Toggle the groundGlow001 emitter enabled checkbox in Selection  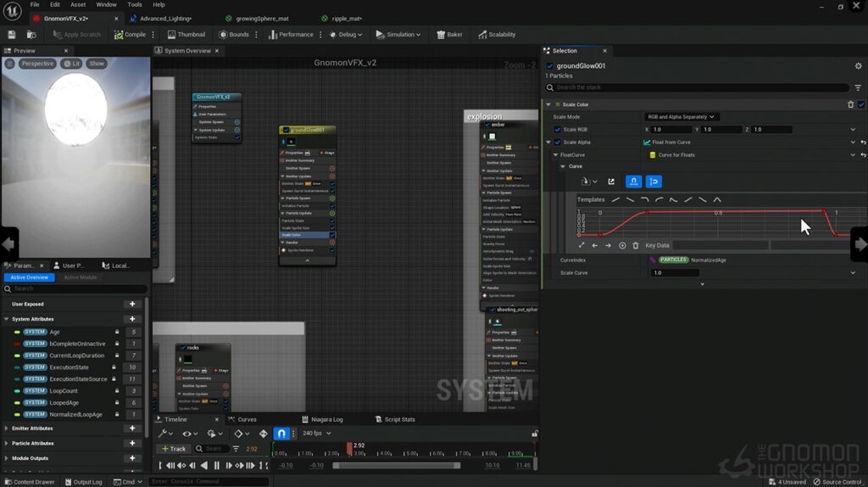click(x=549, y=66)
